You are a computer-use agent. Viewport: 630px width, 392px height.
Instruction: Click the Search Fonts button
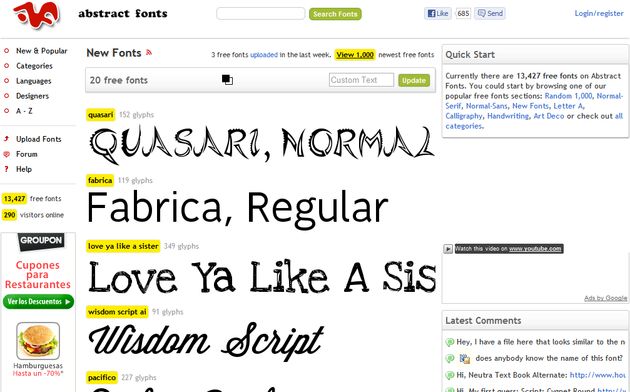point(335,14)
